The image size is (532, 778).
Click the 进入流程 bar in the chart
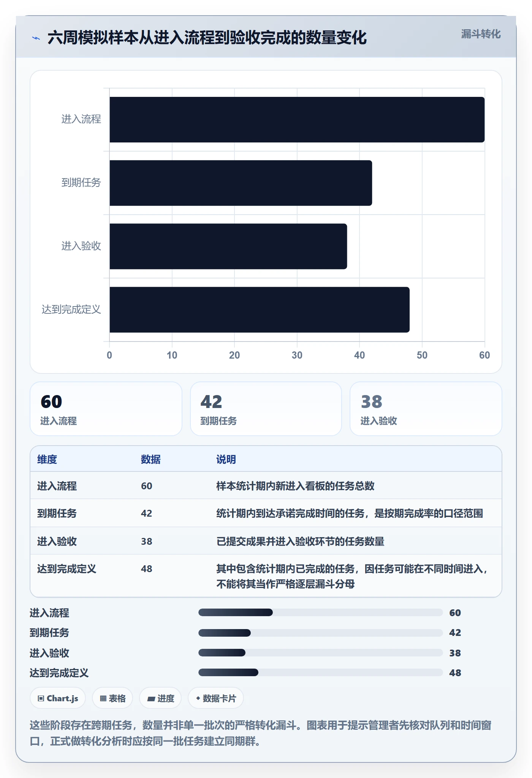[x=297, y=120]
